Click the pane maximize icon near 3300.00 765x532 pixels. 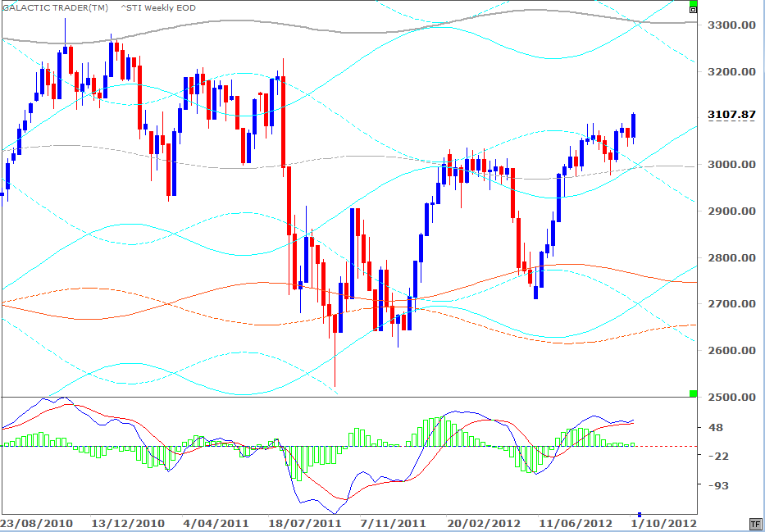pos(694,10)
